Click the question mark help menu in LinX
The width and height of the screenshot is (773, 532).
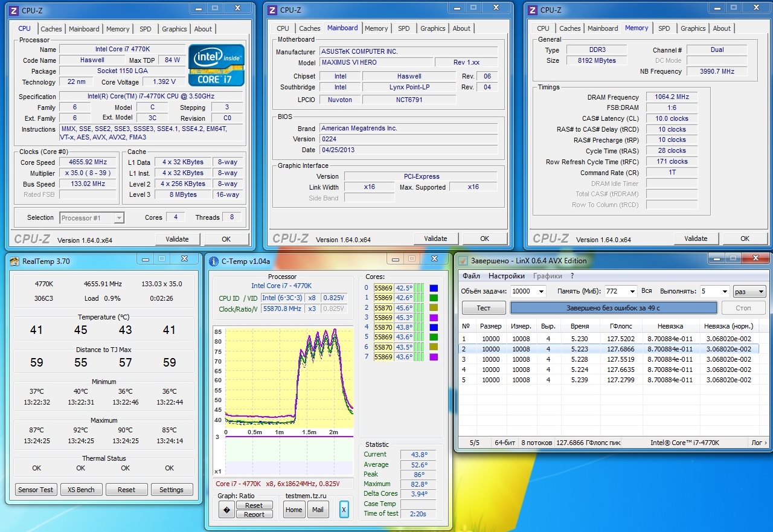click(x=572, y=276)
